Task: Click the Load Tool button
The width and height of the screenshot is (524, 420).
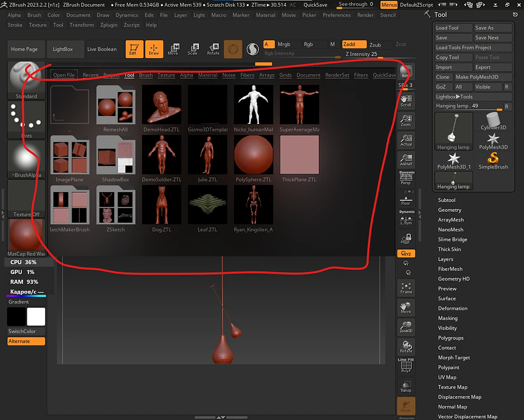Action: point(453,28)
